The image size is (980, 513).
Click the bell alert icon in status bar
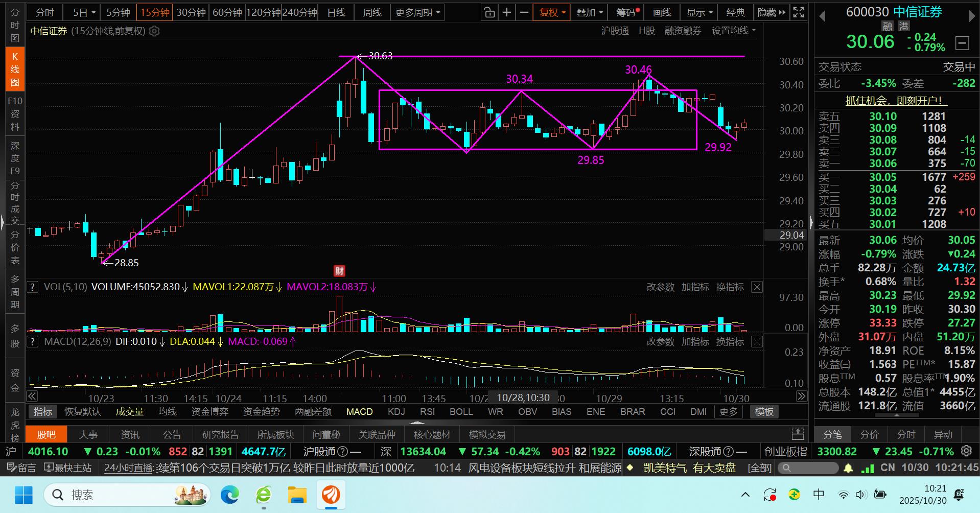(x=848, y=468)
